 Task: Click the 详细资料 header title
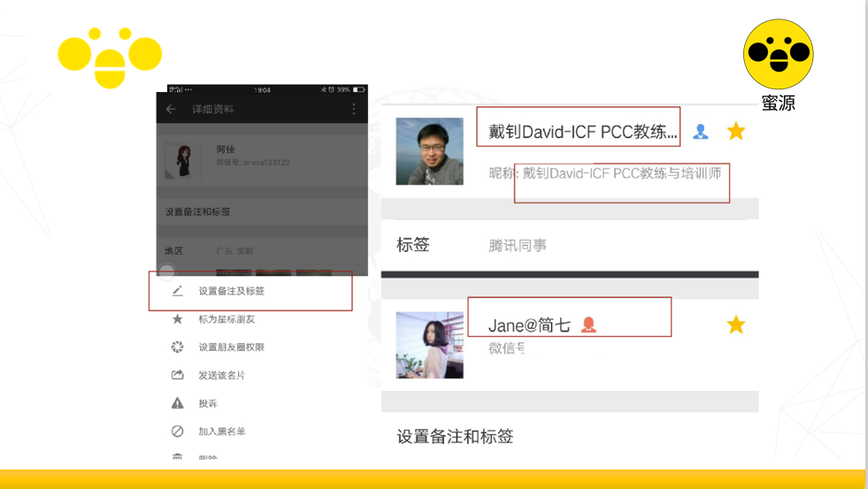click(212, 109)
